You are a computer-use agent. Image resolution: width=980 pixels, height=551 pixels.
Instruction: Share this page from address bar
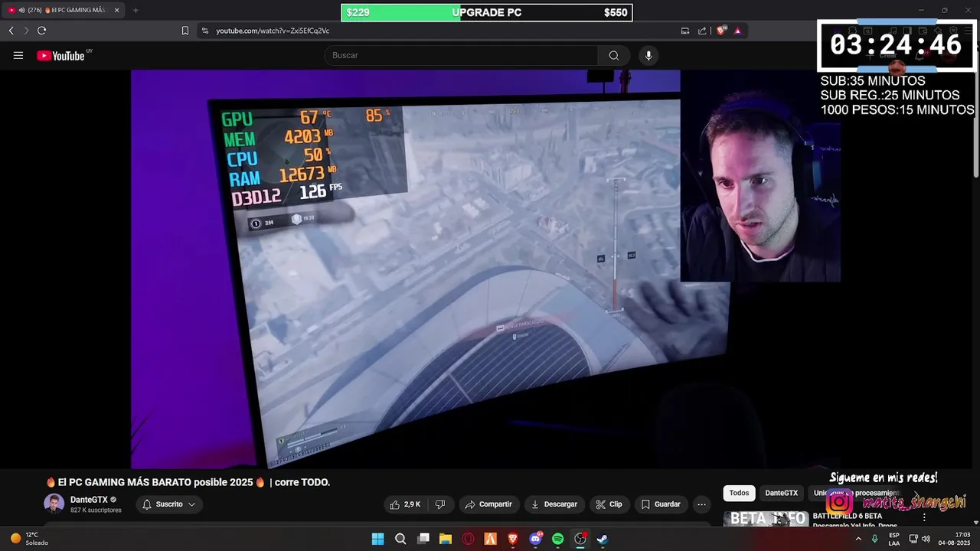click(702, 31)
